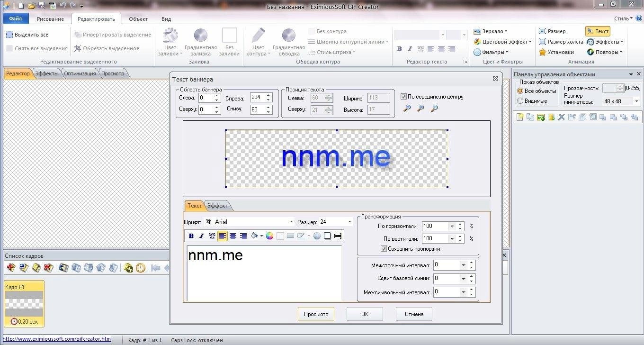Viewport: 644px width, 345px height.
Task: Select 'Видимые' radio button
Action: [520, 101]
